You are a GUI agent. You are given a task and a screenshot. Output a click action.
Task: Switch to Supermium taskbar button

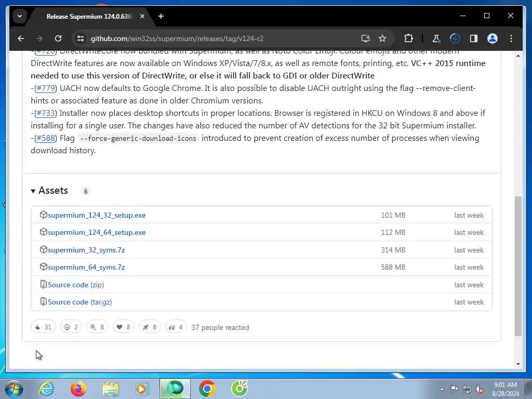175,389
